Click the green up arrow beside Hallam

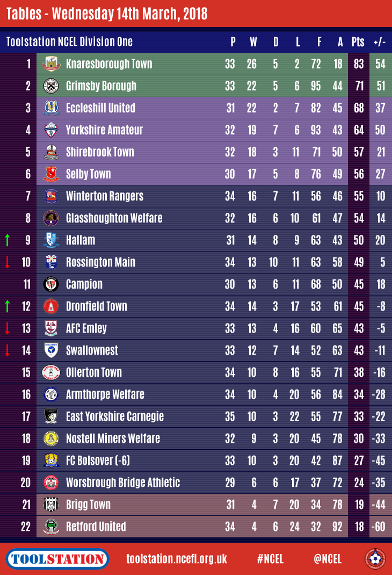pyautogui.click(x=8, y=240)
